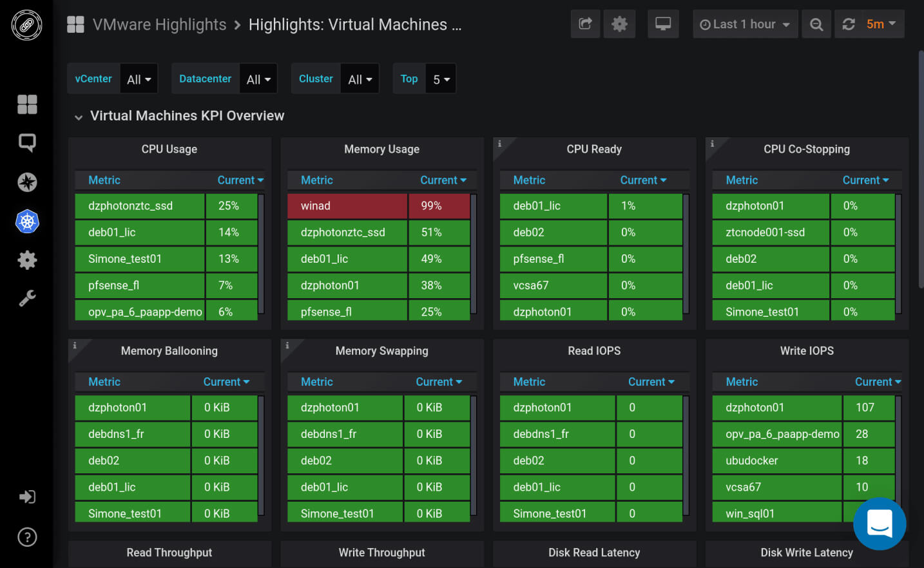Click Simone_test01 in Read IOPS table

[x=550, y=514]
